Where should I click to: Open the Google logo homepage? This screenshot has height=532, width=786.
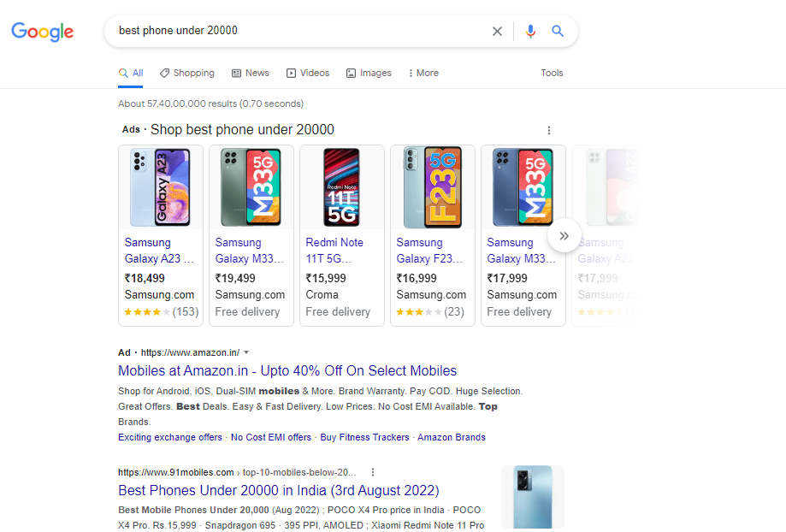(43, 32)
